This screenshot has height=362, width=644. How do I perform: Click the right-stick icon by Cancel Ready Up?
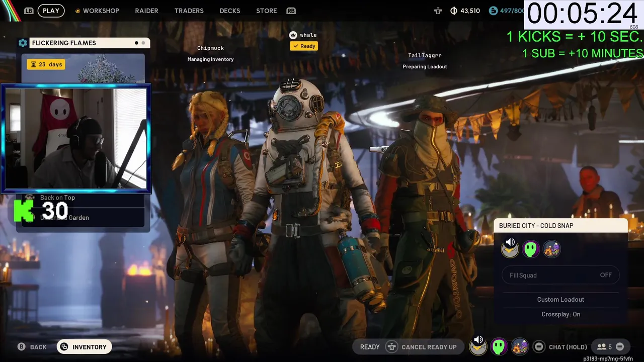(x=391, y=347)
